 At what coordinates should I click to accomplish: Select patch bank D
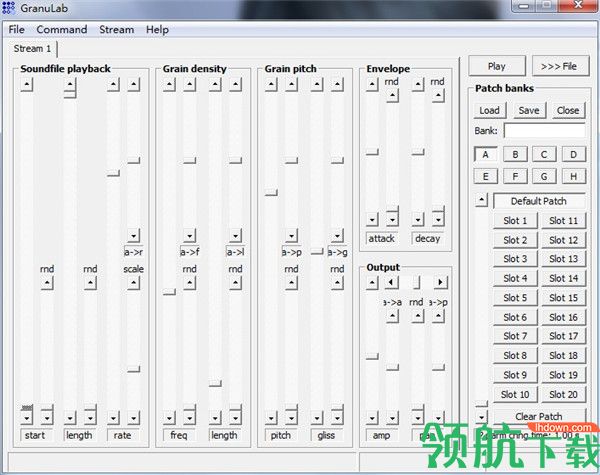[573, 155]
